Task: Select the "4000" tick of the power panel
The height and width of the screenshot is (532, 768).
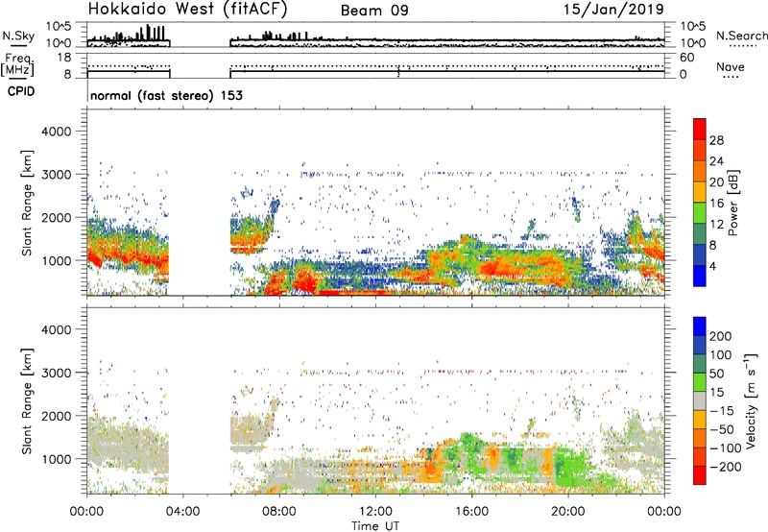Action: [x=57, y=132]
